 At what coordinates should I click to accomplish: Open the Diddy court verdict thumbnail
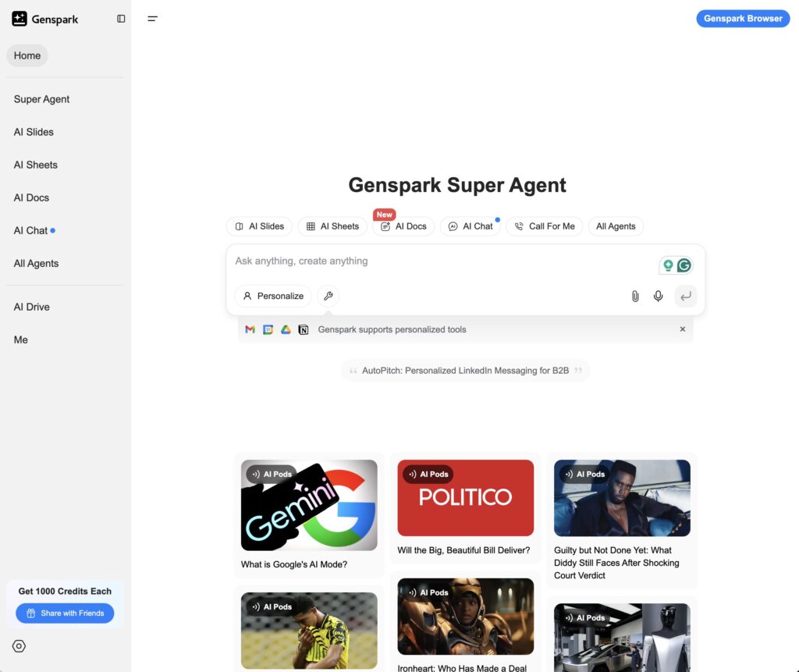(622, 498)
